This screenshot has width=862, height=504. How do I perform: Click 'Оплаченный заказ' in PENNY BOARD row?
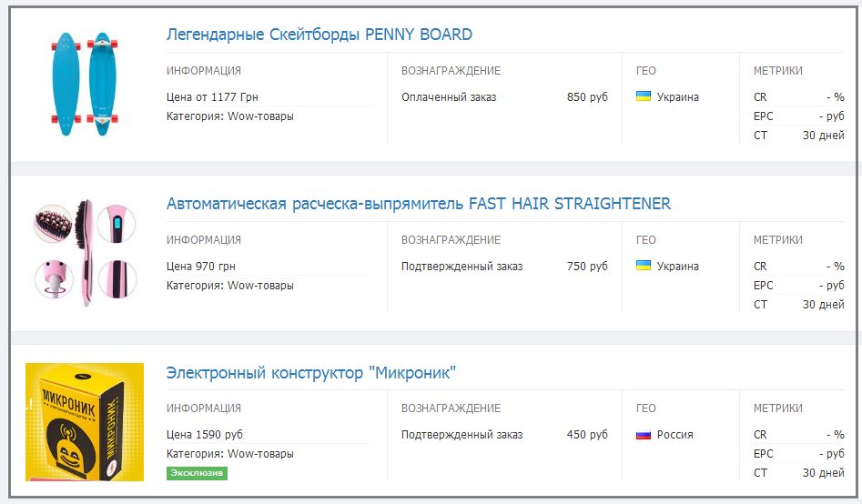click(x=449, y=97)
